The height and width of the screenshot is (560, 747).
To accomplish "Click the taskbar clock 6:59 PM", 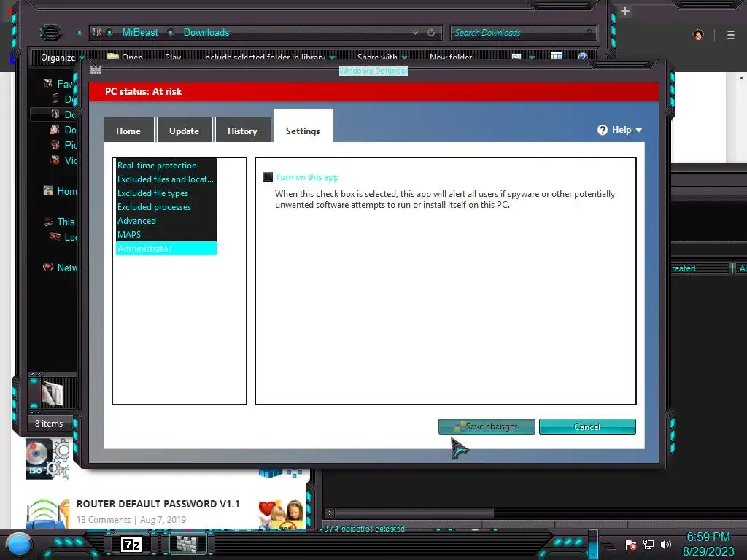I will tap(708, 537).
